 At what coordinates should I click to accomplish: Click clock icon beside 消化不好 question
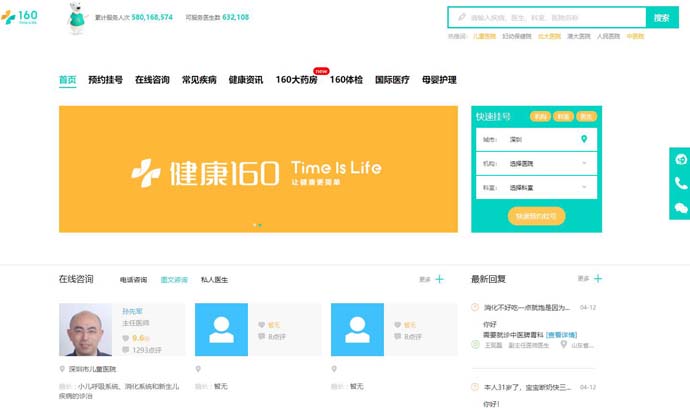[475, 307]
